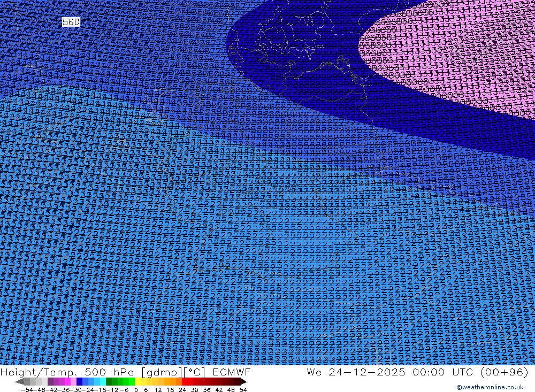Click the 560 contour height label
This screenshot has width=535, height=392.
(x=71, y=22)
